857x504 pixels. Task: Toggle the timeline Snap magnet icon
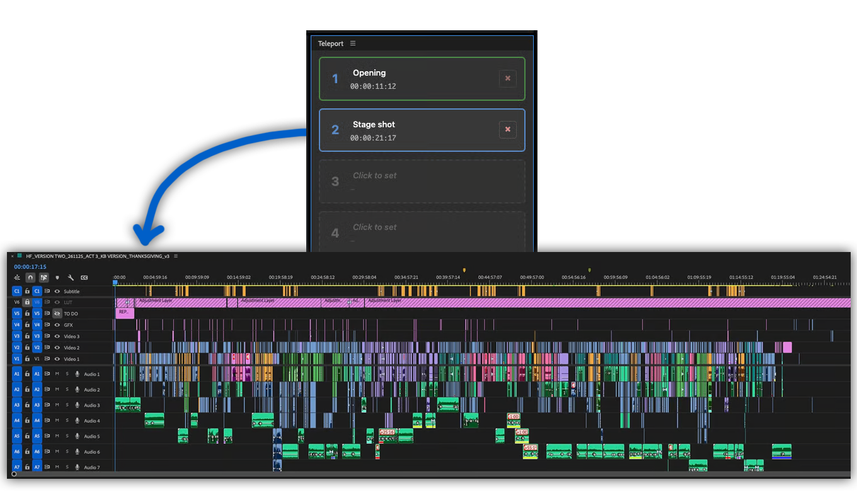coord(30,277)
